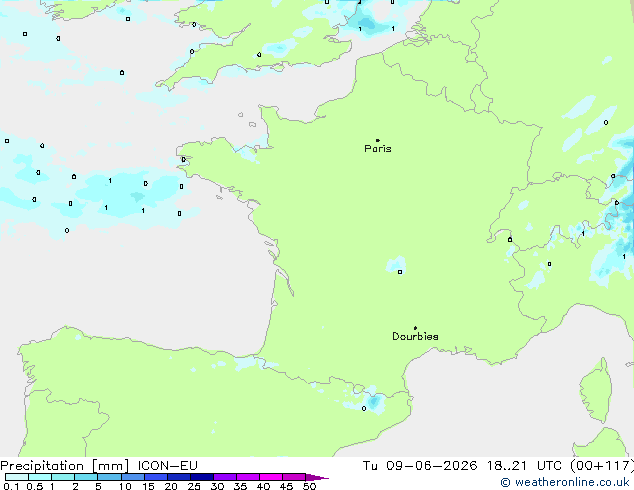Pick the 2–5 mm legend color

pos(86,477)
